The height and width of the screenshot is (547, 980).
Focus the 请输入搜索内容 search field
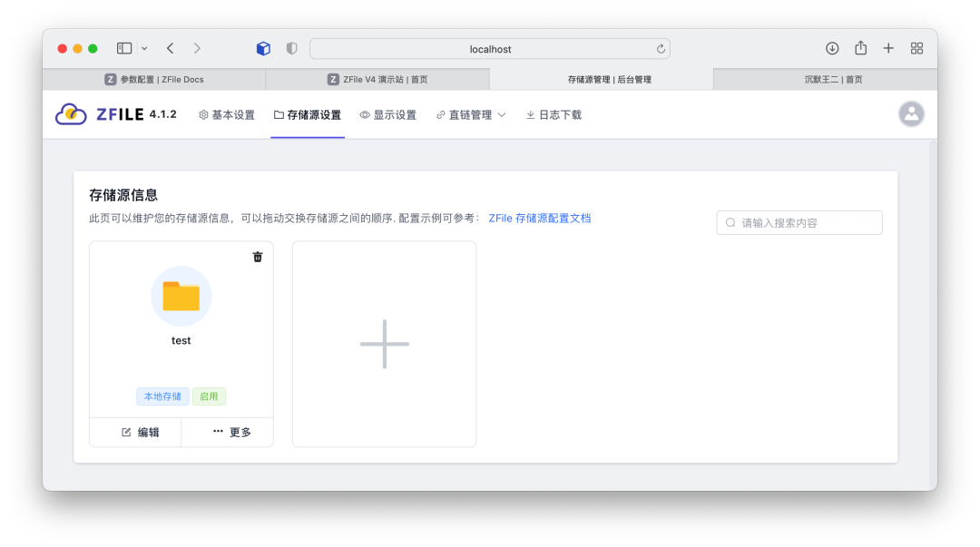799,222
